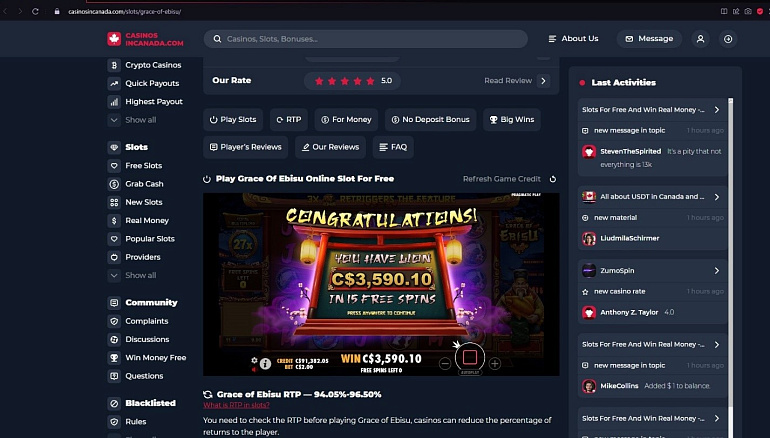Mute the slot game sound
The width and height of the screenshot is (770, 438).
pyautogui.click(x=254, y=369)
